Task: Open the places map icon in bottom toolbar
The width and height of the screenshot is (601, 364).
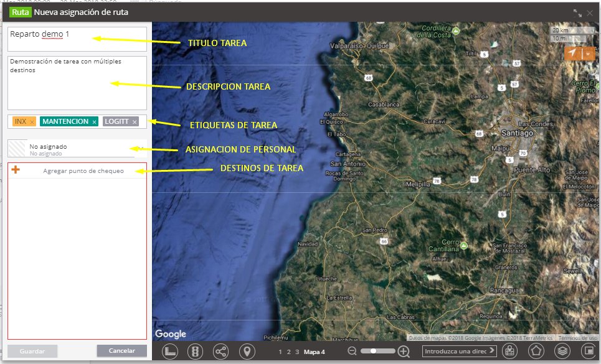Action: pos(510,350)
